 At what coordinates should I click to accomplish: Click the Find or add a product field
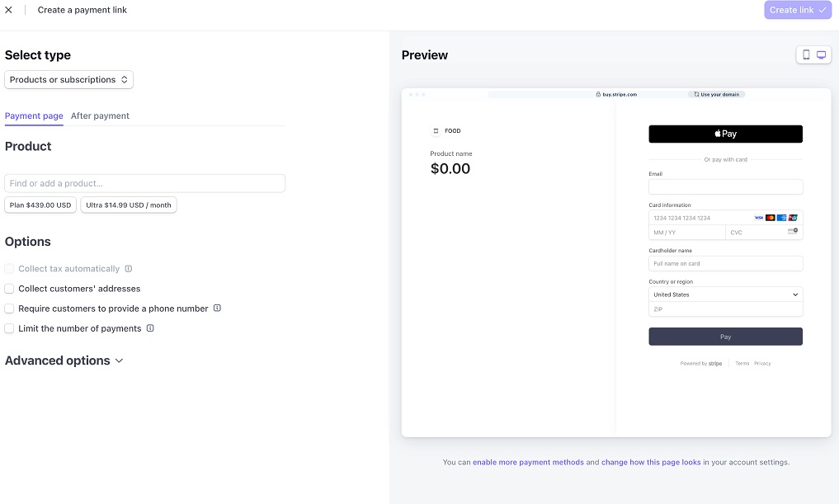(145, 183)
